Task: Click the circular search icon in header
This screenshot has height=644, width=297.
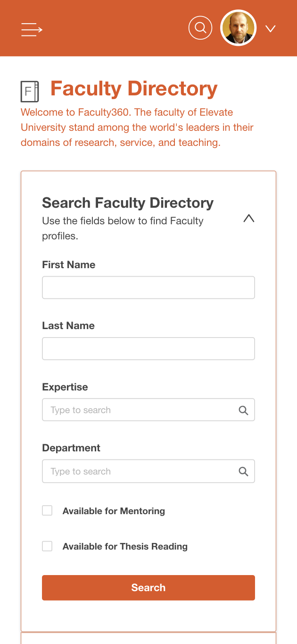Action: [x=200, y=28]
